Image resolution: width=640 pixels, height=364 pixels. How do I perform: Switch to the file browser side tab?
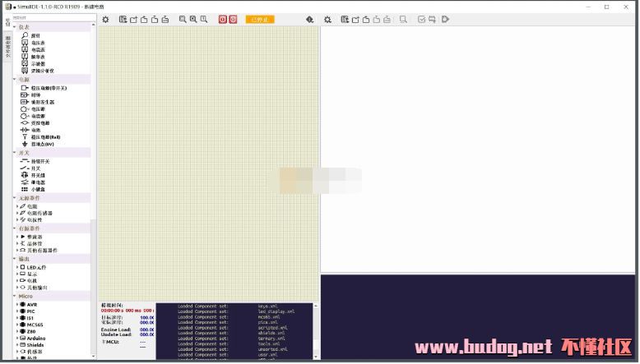pyautogui.click(x=7, y=46)
